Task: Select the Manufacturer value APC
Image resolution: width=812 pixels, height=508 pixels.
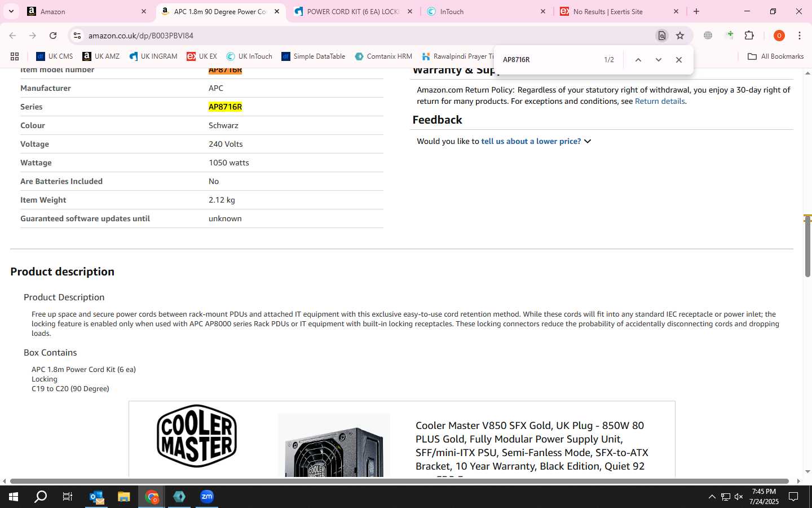Action: [x=216, y=88]
